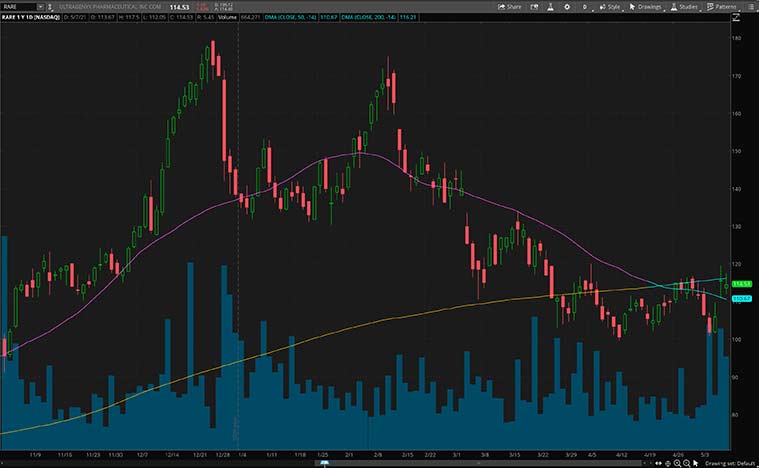
Task: Open the Studies menu
Action: (683, 6)
